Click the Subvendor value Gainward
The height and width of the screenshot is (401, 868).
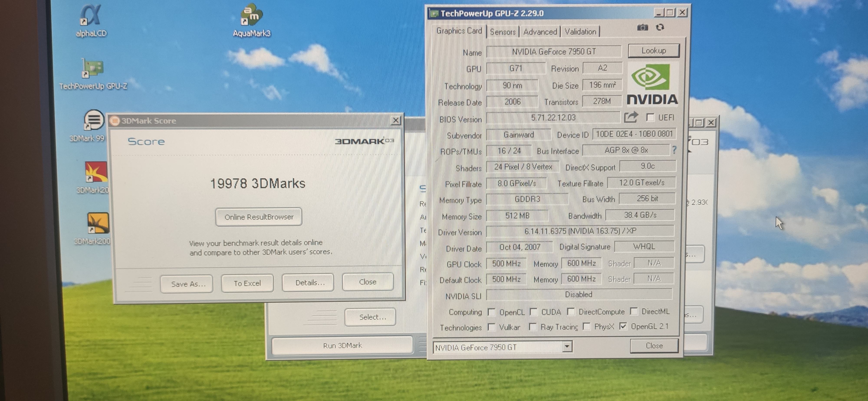(519, 134)
